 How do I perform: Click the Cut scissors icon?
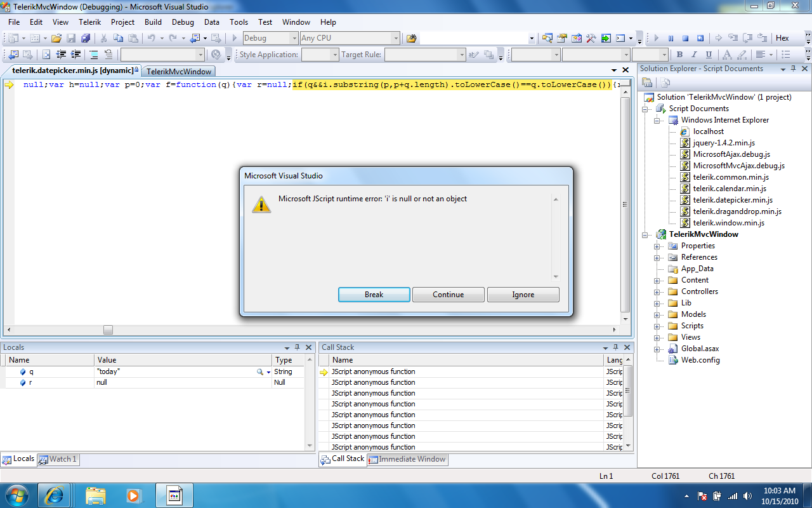coord(104,38)
